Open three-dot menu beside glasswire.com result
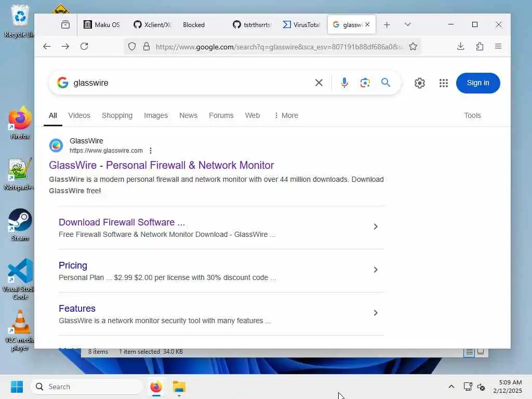Screen dimensions: 532x399 click(x=151, y=151)
